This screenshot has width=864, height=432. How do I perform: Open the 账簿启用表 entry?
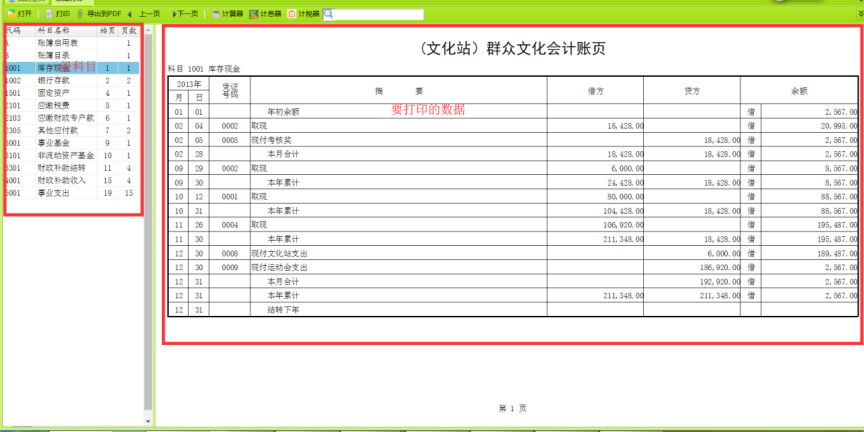[56, 43]
